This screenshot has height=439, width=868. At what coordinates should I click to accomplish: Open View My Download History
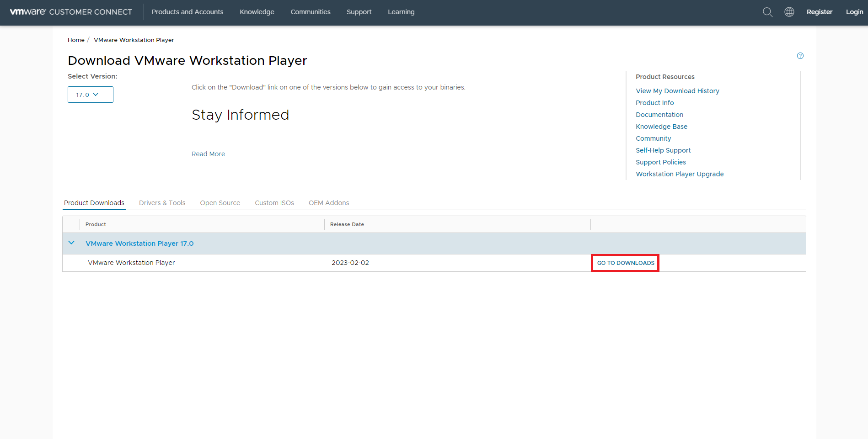coord(677,91)
